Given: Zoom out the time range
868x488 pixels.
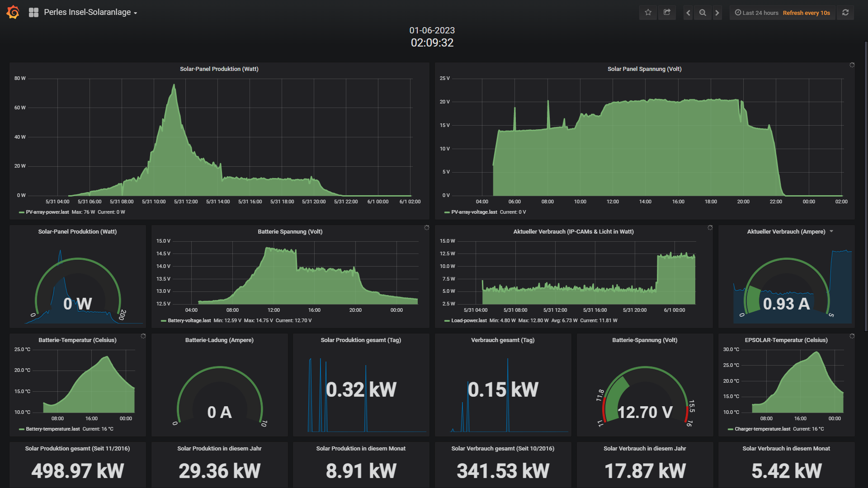Looking at the screenshot, I should coord(703,13).
